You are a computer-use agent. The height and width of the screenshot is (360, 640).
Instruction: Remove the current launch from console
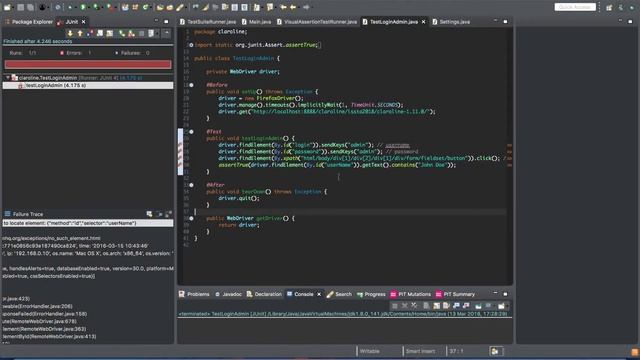click(x=404, y=306)
